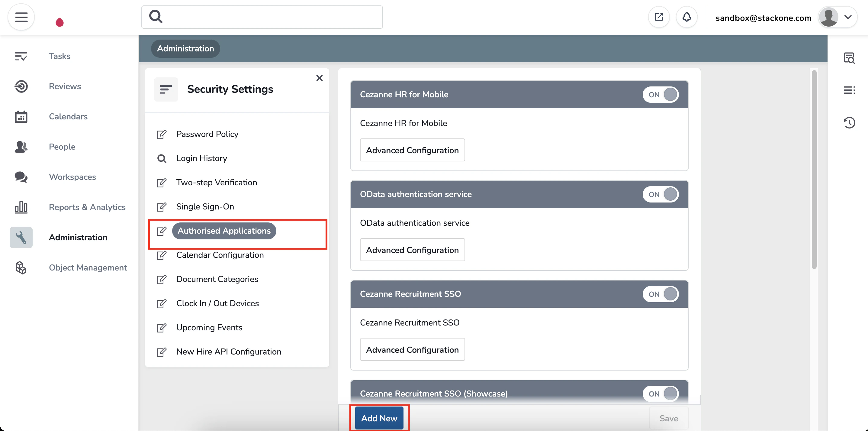Click the Object Management cube icon
Viewport: 868px width, 431px height.
point(21,268)
